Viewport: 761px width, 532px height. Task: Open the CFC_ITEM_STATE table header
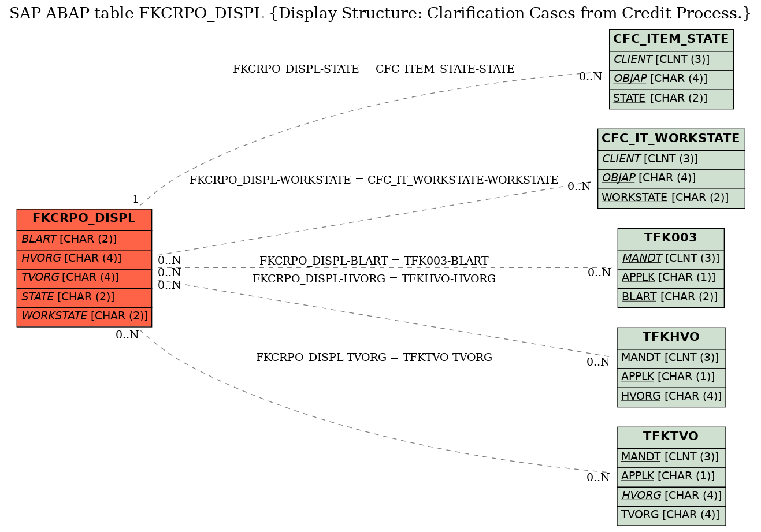pyautogui.click(x=671, y=40)
